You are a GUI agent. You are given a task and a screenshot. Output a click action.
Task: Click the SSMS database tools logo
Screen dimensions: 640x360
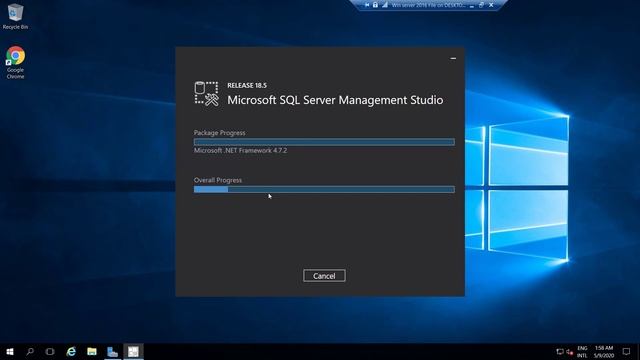tap(206, 94)
